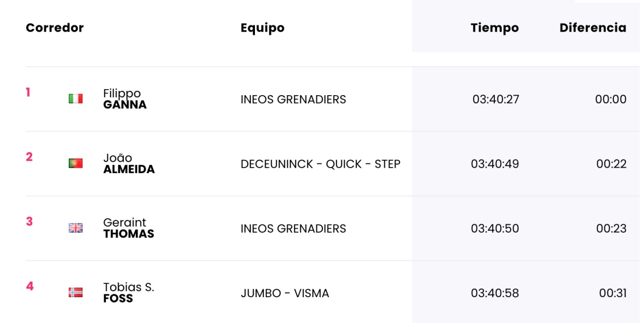Image resolution: width=644 pixels, height=323 pixels.
Task: Click the Portuguese flag icon beside Almeida
Action: [76, 163]
